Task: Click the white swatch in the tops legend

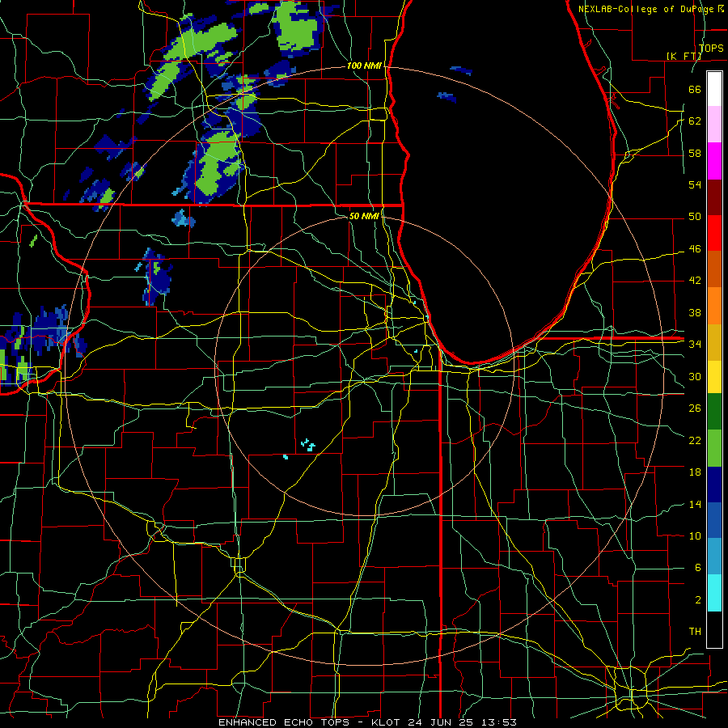Action: click(x=714, y=89)
